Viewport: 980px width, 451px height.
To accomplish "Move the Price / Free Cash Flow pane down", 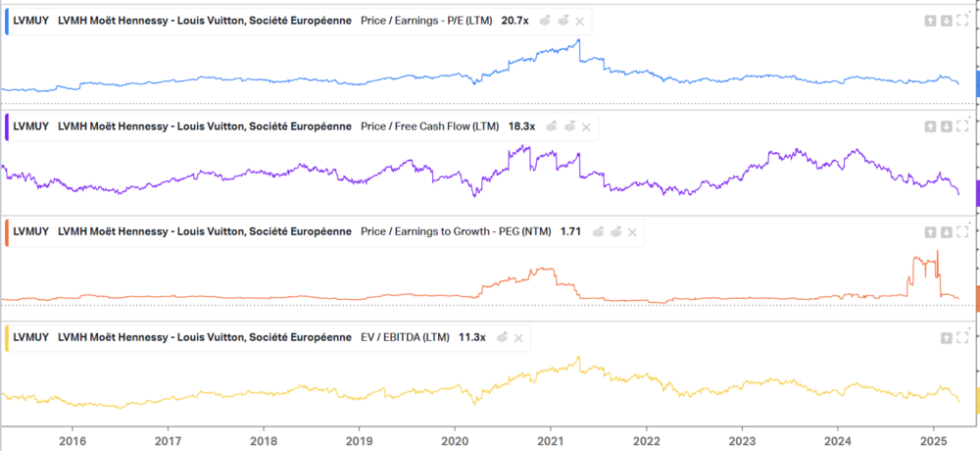I will click(x=947, y=126).
